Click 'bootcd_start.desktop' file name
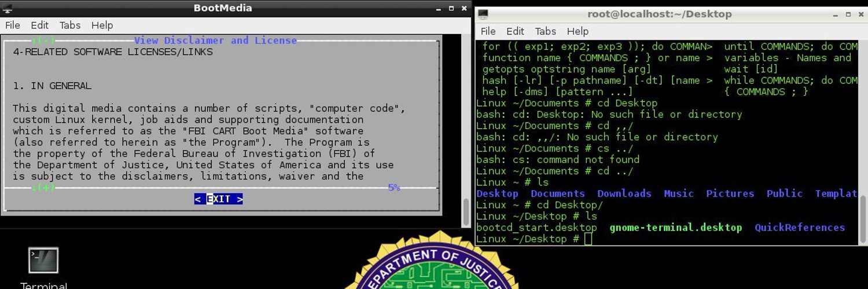The height and width of the screenshot is (289, 868). (536, 227)
